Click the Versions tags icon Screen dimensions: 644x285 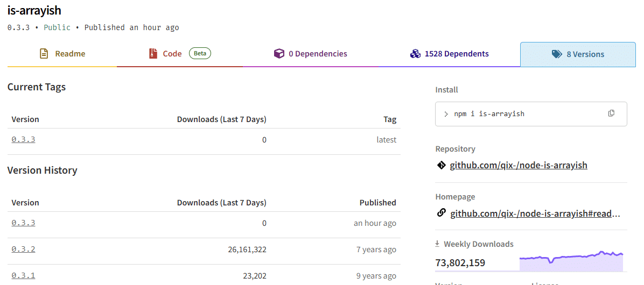(557, 54)
